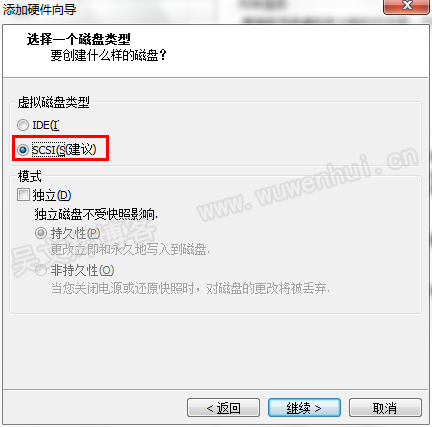Choose the SCSI(S) recommended radio button
The image size is (432, 427).
click(23, 150)
